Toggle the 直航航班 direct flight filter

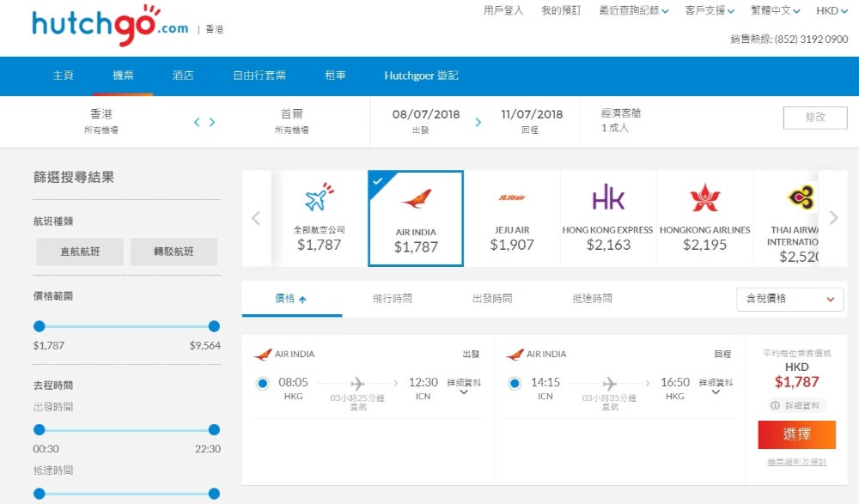pyautogui.click(x=80, y=252)
